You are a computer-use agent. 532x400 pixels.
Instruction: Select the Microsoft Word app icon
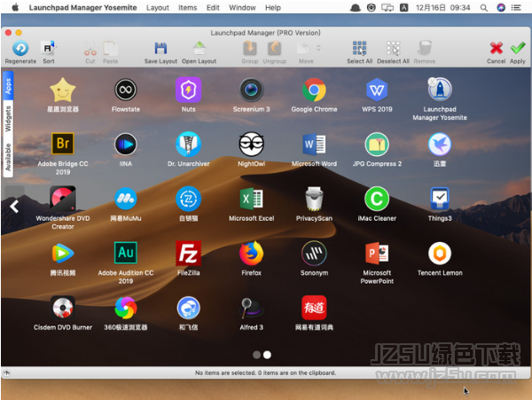tap(314, 145)
